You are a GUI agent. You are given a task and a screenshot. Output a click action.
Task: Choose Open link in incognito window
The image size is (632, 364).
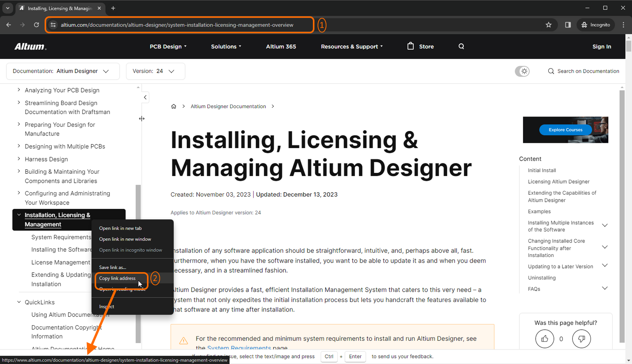coord(132,250)
